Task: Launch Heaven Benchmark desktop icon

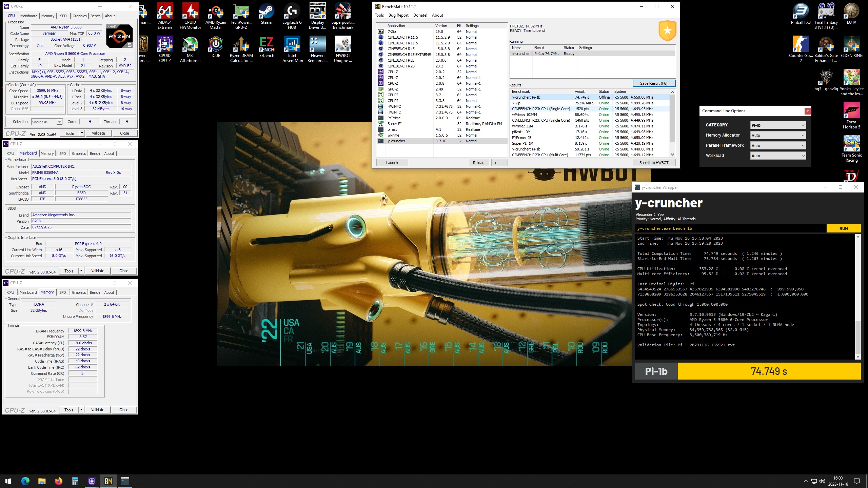Action: [317, 49]
